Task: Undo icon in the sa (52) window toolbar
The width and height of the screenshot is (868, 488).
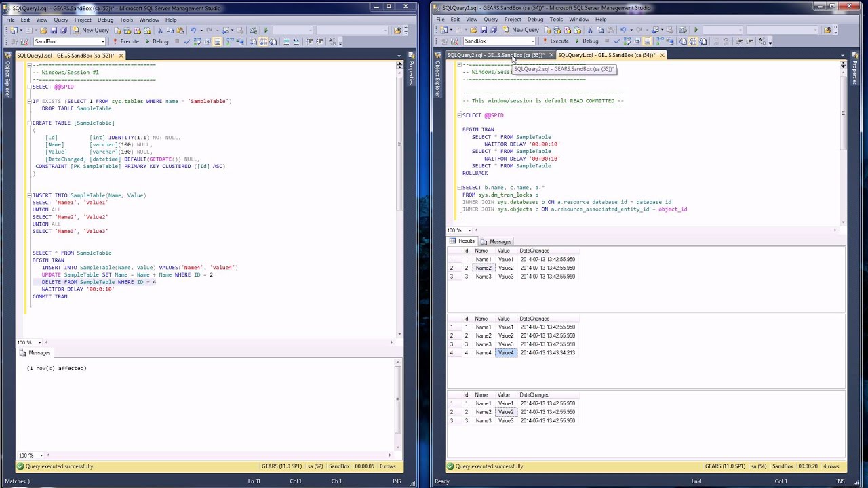Action: (193, 30)
